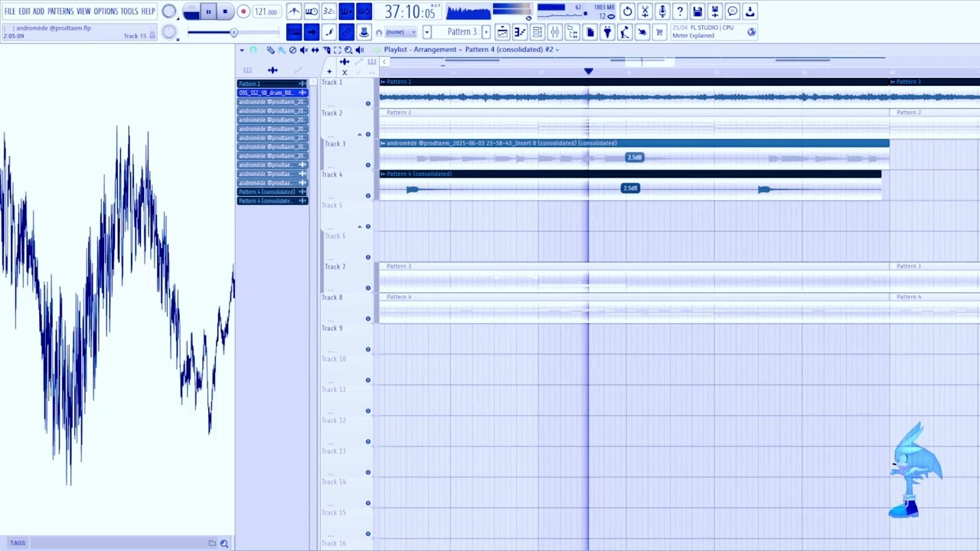Screen dimensions: 980x551
Task: Toggle step editing mode
Action: (x=328, y=32)
